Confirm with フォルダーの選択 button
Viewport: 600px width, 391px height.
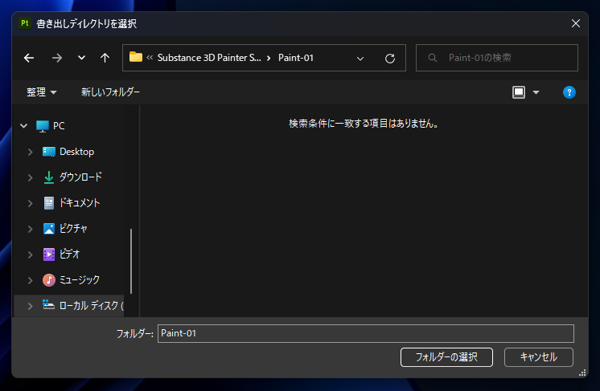[x=446, y=357]
